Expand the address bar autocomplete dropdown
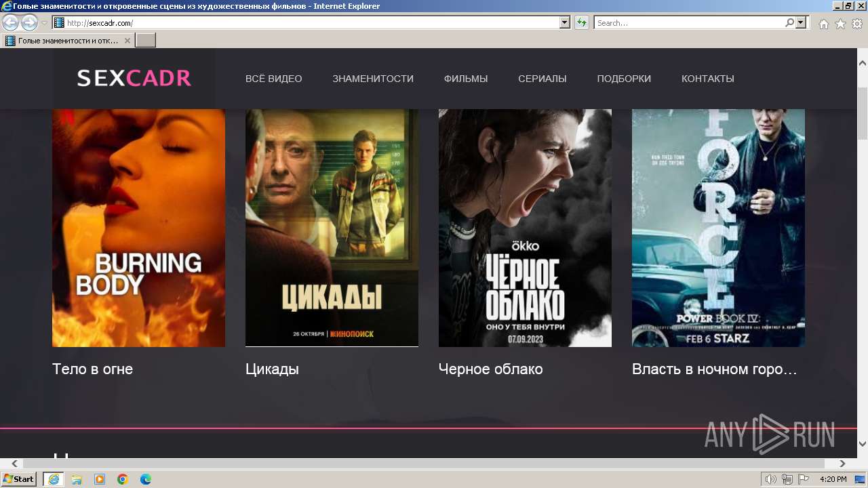The height and width of the screenshot is (488, 868). coord(565,22)
